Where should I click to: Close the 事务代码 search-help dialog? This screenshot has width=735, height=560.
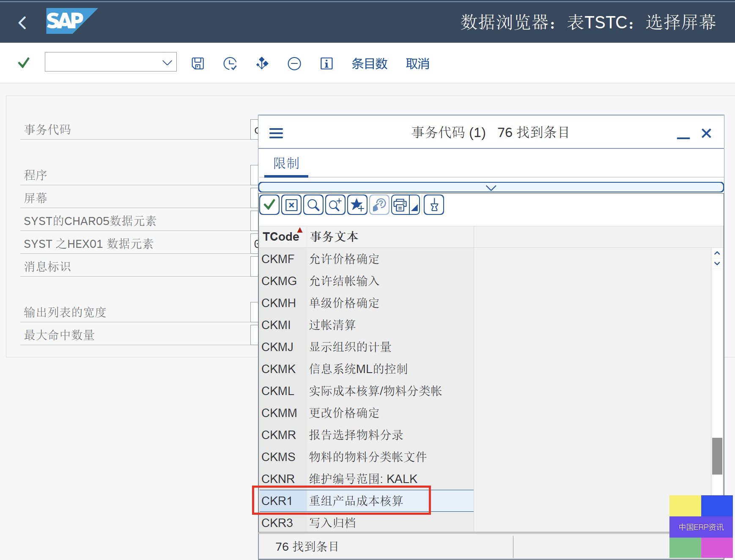point(706,133)
